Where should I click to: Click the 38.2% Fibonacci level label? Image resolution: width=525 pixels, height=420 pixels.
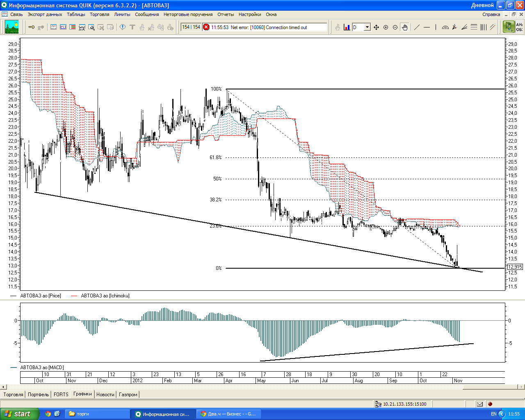point(215,200)
